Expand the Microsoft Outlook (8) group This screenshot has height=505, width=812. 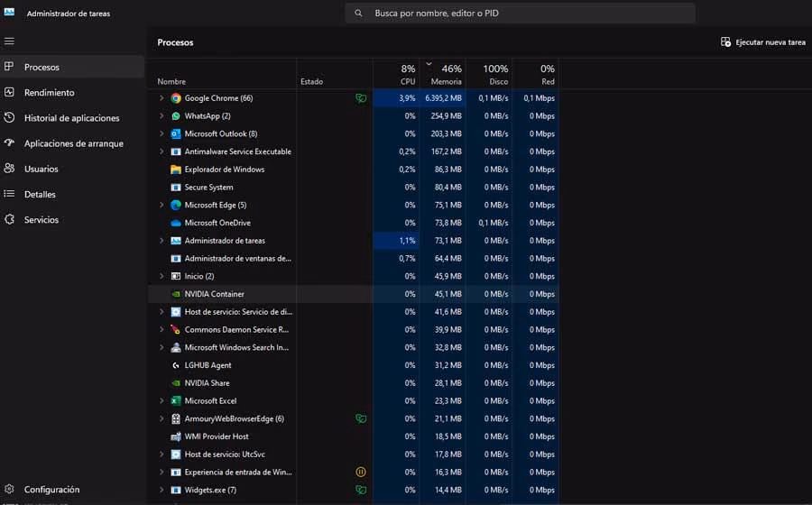tap(161, 134)
